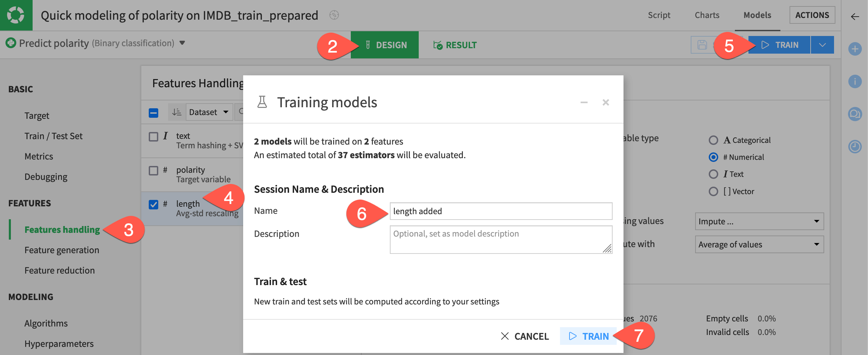The image size is (868, 355).
Task: Open the Average of values dropdown
Action: 759,244
